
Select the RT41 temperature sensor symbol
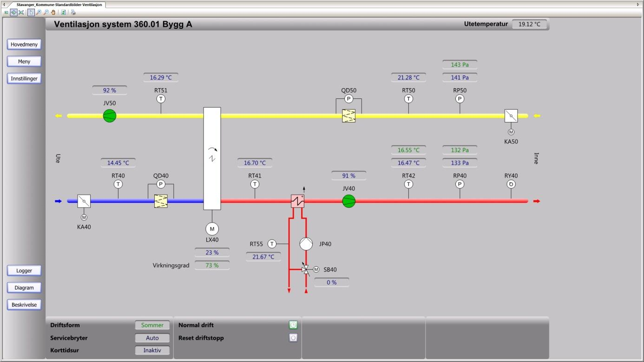255,184
